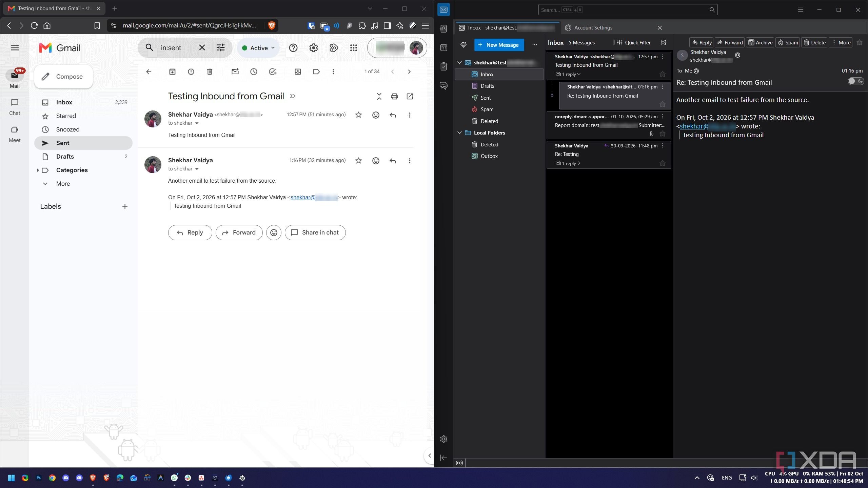Click Forward at the bottom of the Gmail thread
The image size is (868, 488).
click(239, 232)
